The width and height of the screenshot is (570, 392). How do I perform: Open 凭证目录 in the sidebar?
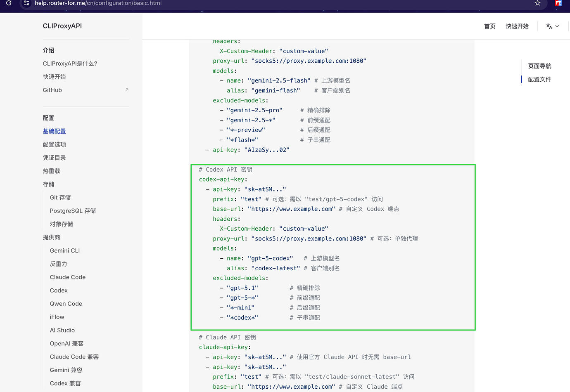(55, 158)
